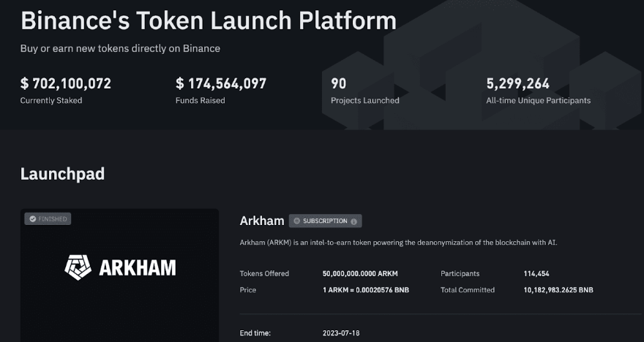This screenshot has height=342, width=644.
Task: Open the Arkham project title
Action: tap(262, 221)
